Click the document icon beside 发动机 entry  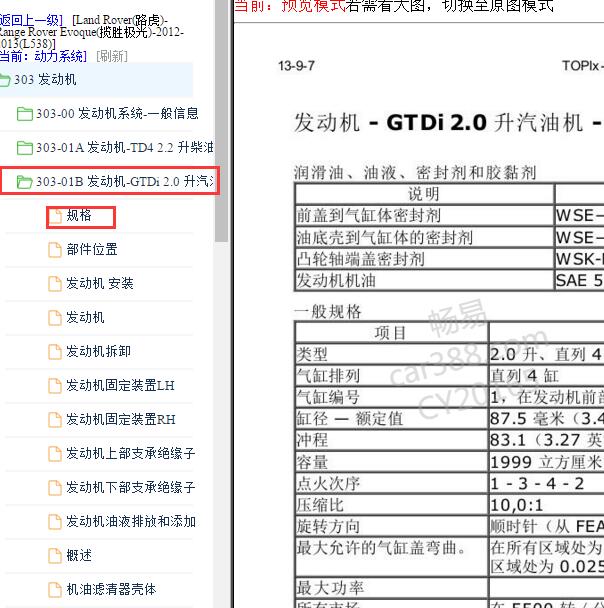pyautogui.click(x=55, y=318)
